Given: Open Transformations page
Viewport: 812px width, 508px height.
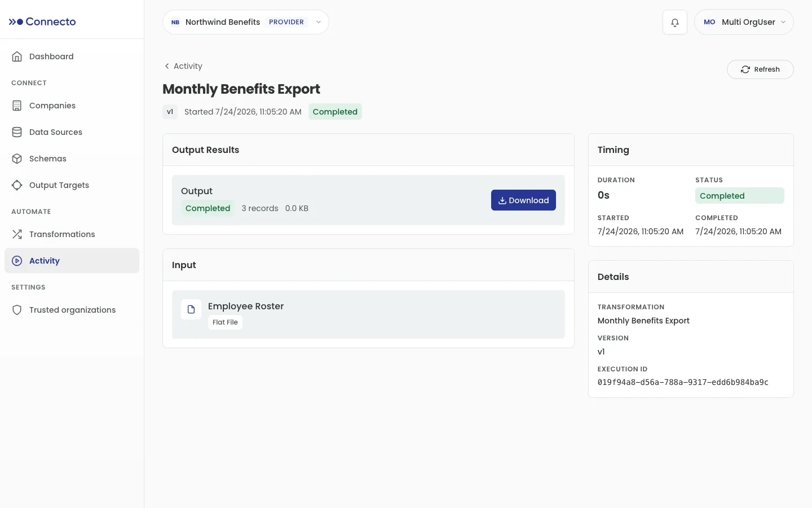Looking at the screenshot, I should click(x=72, y=234).
